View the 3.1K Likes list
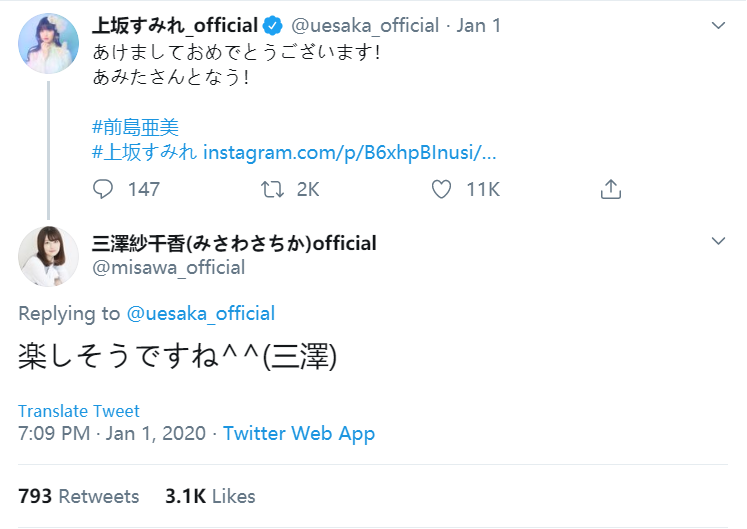747x529 pixels. (210, 496)
